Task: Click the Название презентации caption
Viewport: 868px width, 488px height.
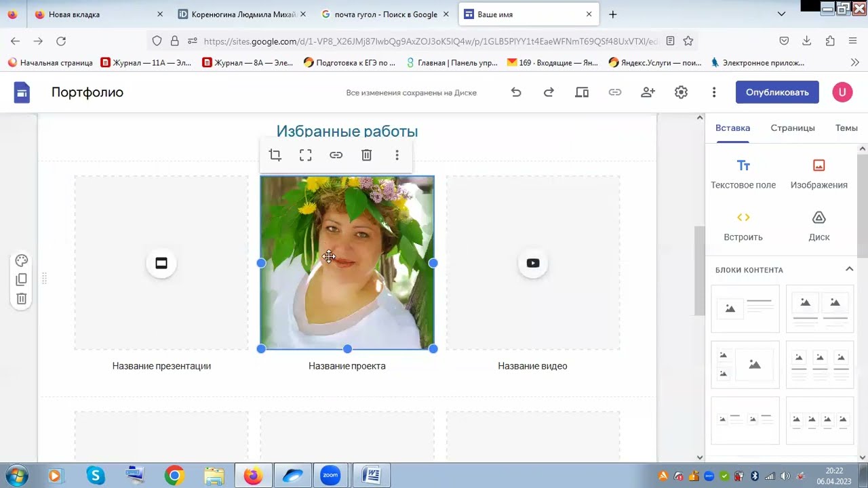Action: tap(161, 366)
